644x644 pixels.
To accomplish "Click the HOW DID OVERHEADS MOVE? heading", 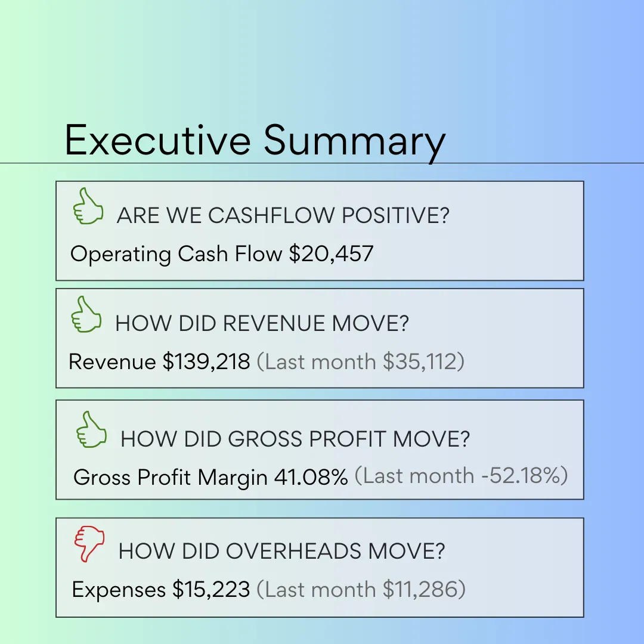I will click(281, 552).
